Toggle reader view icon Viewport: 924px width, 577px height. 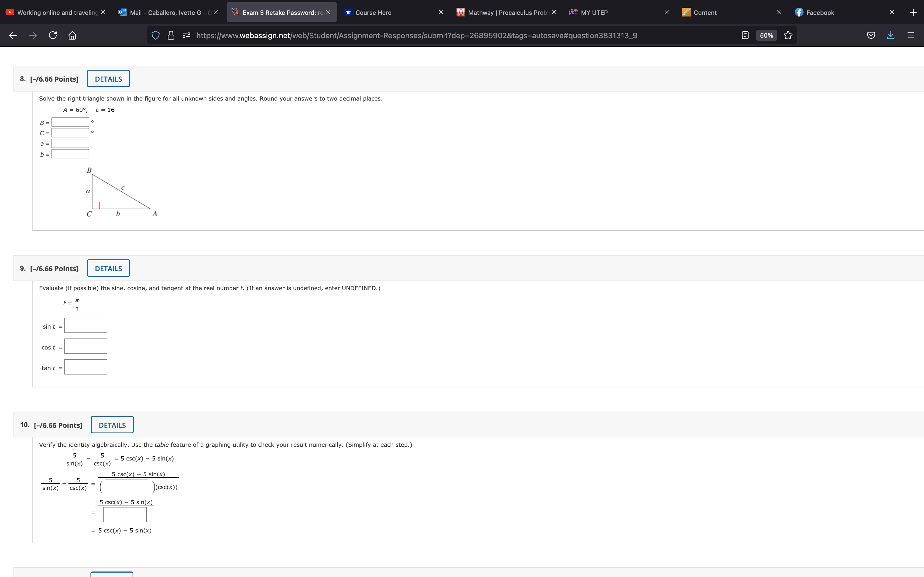click(745, 35)
